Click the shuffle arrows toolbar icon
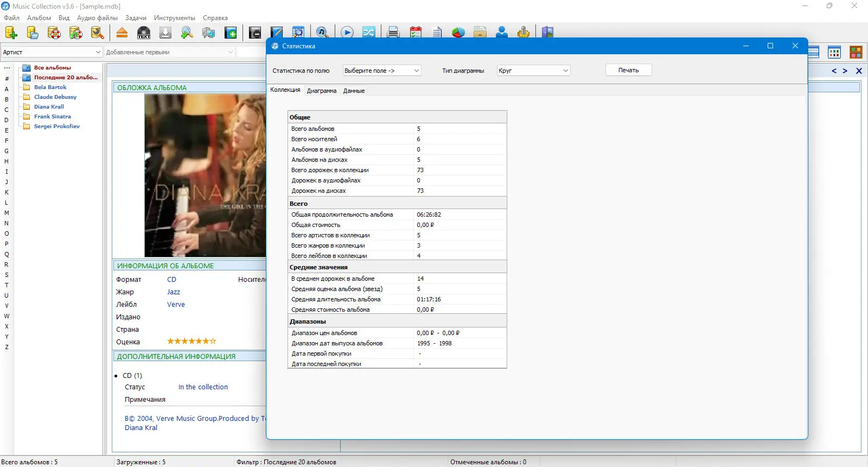This screenshot has height=467, width=868. pyautogui.click(x=369, y=33)
